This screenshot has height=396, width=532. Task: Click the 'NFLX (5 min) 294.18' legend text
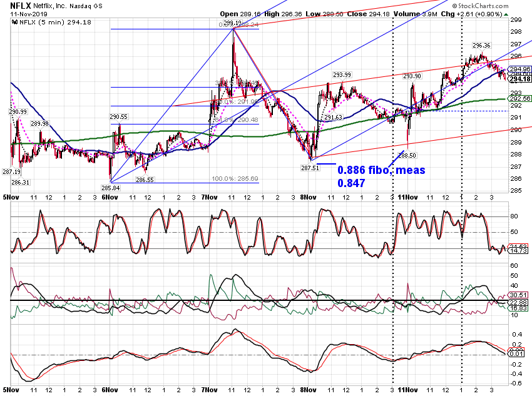55,23
